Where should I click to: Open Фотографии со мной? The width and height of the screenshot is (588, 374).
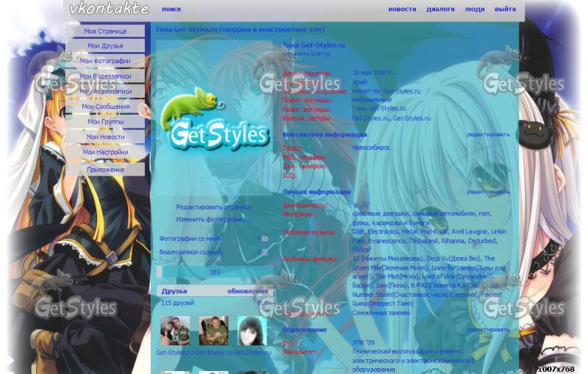pyautogui.click(x=190, y=239)
